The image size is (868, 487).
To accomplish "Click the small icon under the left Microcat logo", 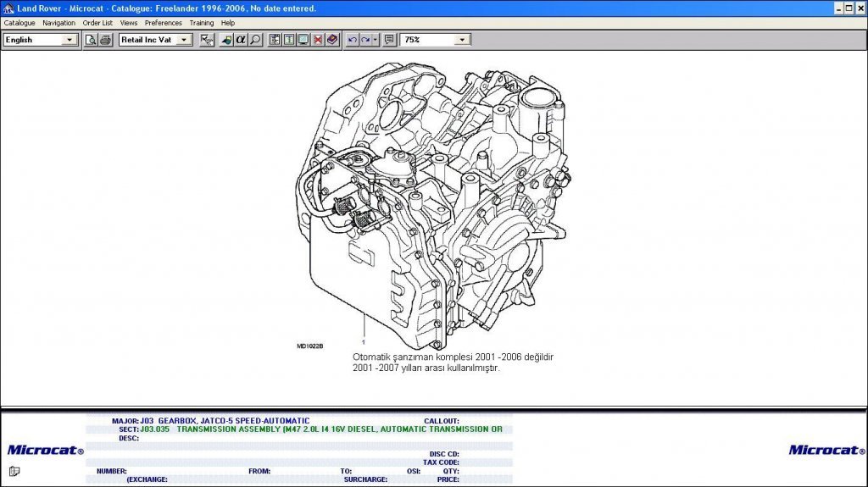I will click(14, 471).
